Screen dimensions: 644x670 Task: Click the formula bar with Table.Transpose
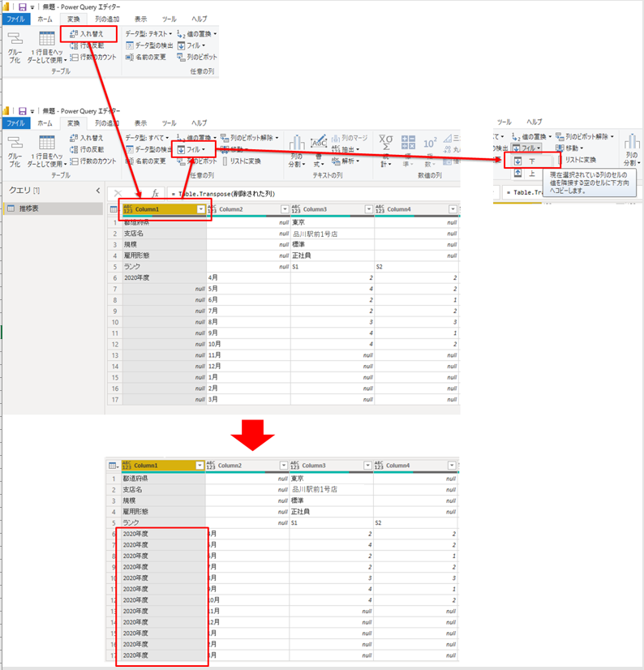(308, 193)
